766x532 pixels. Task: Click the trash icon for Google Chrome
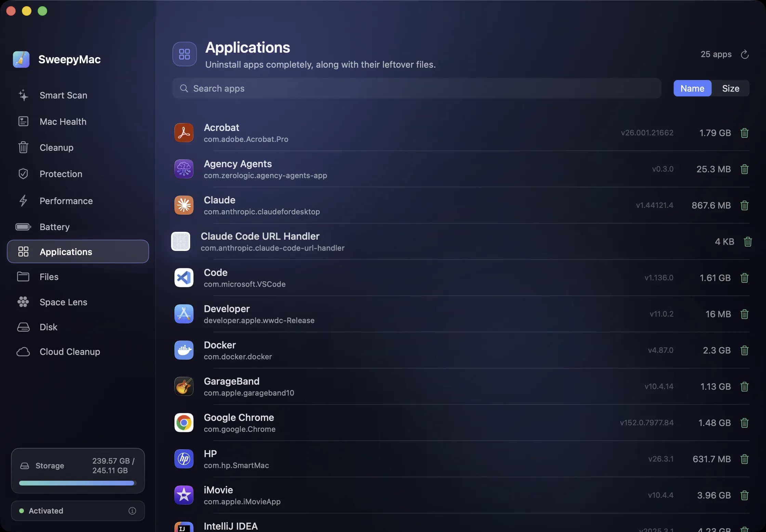pyautogui.click(x=744, y=423)
